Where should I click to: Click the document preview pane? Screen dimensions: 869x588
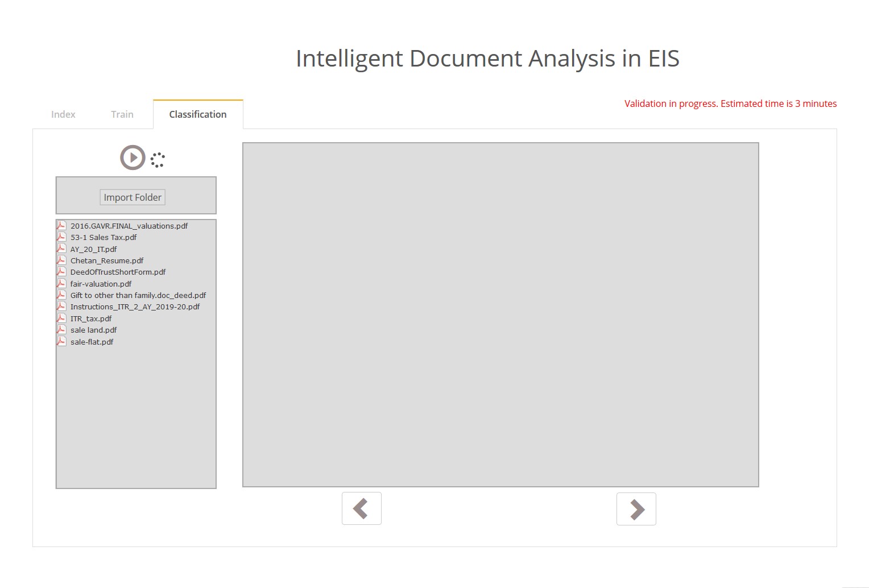click(500, 314)
